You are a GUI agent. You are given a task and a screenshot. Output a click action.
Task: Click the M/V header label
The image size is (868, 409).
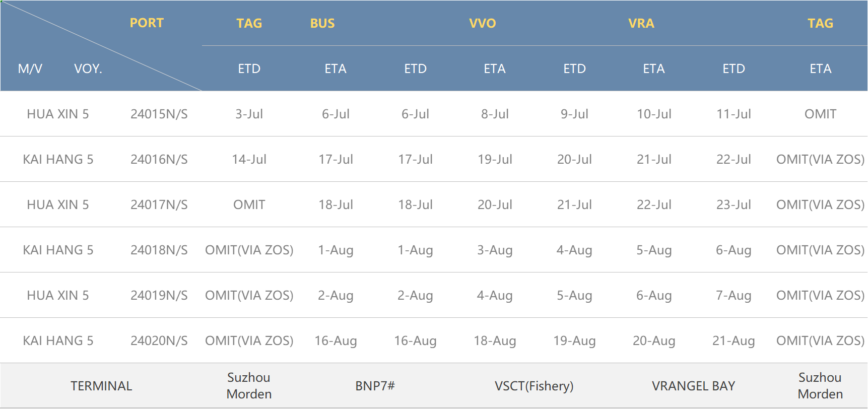pos(30,69)
